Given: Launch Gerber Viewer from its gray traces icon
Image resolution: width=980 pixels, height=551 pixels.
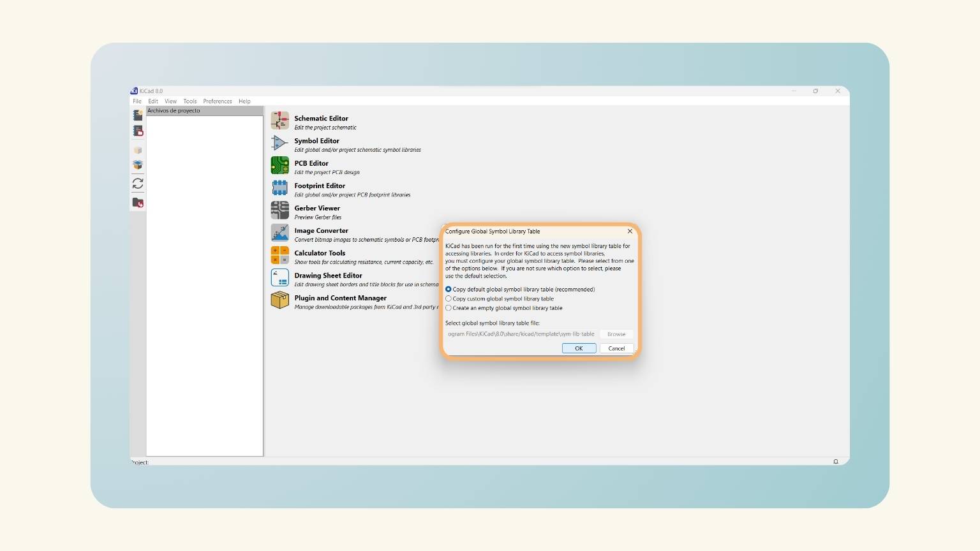Looking at the screenshot, I should [279, 210].
